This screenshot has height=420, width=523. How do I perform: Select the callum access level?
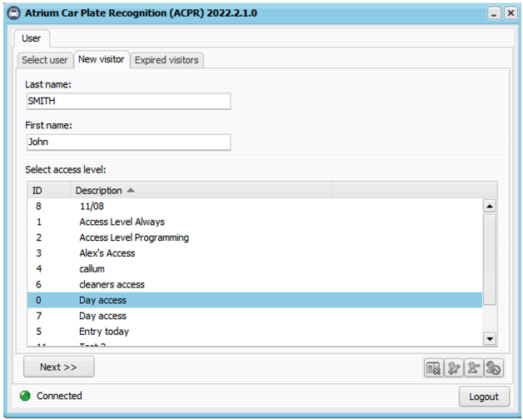pyautogui.click(x=255, y=269)
